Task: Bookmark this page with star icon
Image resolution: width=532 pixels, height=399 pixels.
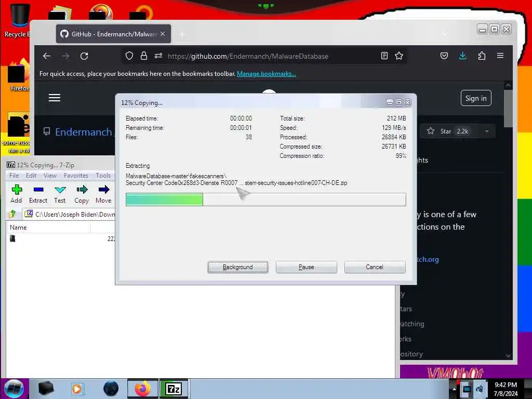Action: click(x=399, y=56)
